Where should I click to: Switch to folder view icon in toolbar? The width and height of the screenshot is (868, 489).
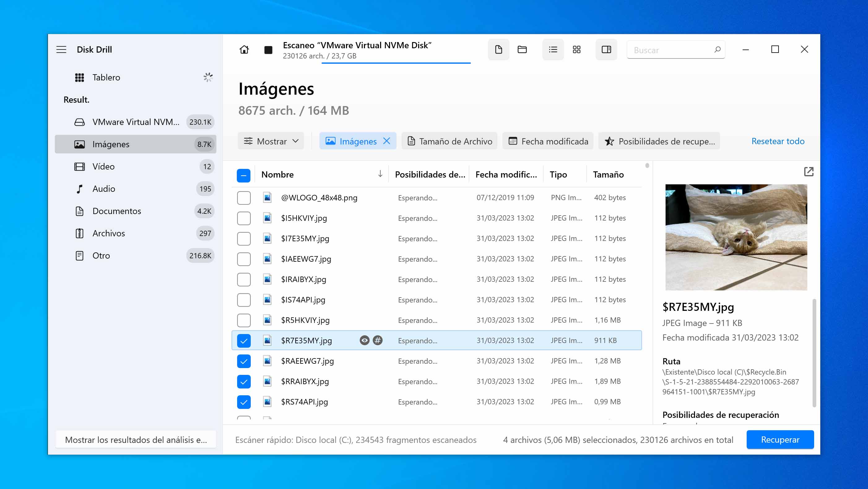click(522, 49)
